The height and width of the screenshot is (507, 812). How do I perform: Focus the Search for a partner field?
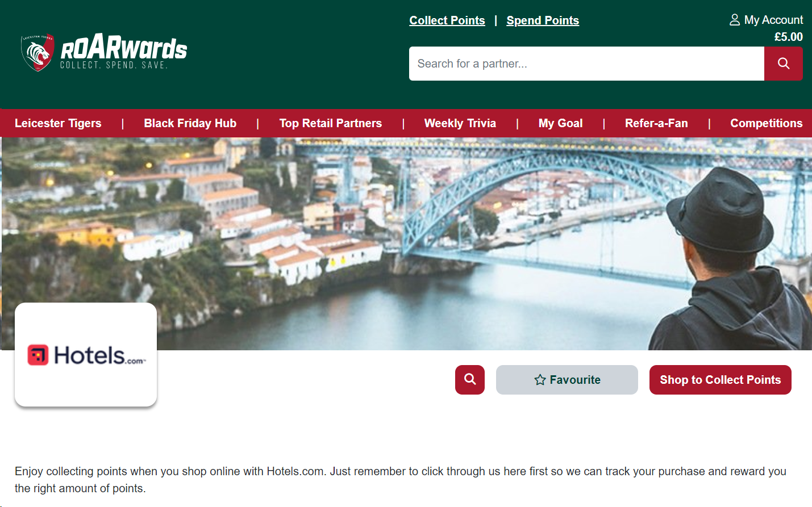click(586, 64)
